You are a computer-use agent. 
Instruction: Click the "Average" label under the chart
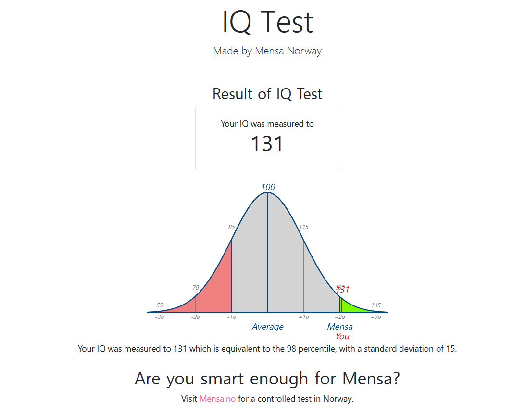click(267, 327)
